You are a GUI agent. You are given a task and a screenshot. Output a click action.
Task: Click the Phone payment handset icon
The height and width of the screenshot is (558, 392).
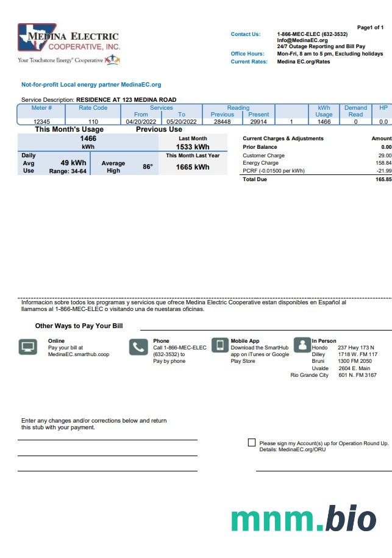(x=138, y=347)
